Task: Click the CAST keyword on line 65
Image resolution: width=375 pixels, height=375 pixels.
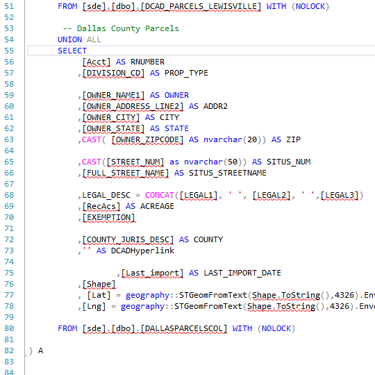Action: point(91,162)
